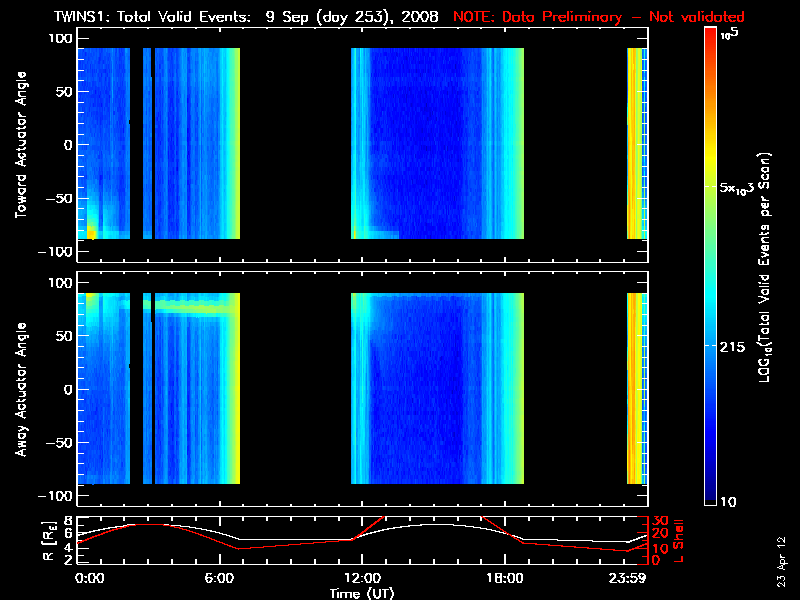Click the 'Toward Actuator Angle' axis label
800x600 pixels.
(20, 145)
